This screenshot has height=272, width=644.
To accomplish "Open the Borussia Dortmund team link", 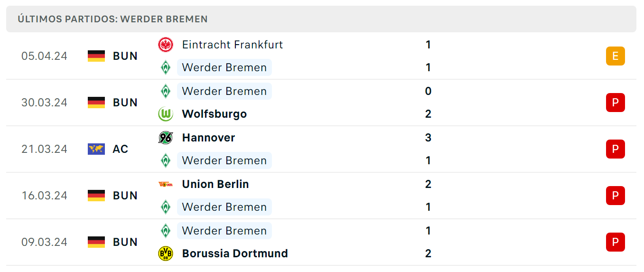I will (235, 253).
